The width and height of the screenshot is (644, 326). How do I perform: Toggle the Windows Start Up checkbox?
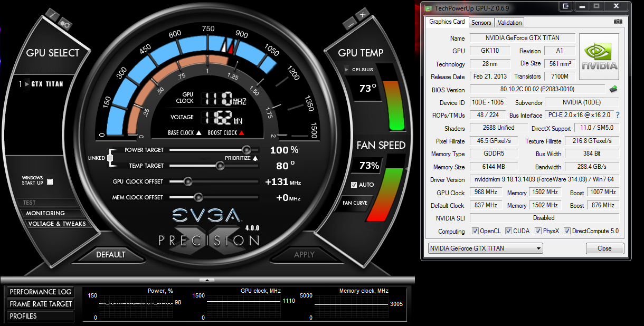(50, 181)
